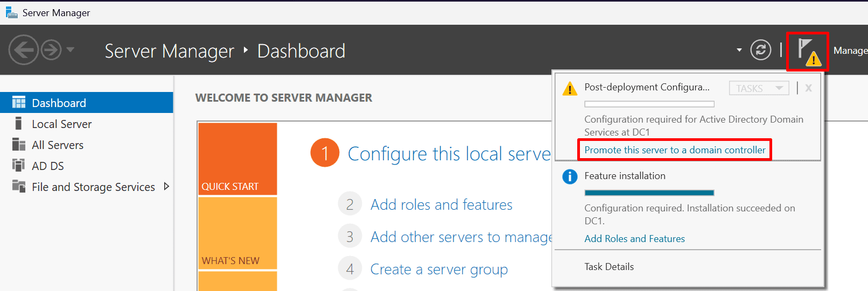Click the Feature installation info icon
The height and width of the screenshot is (291, 868).
pyautogui.click(x=569, y=176)
